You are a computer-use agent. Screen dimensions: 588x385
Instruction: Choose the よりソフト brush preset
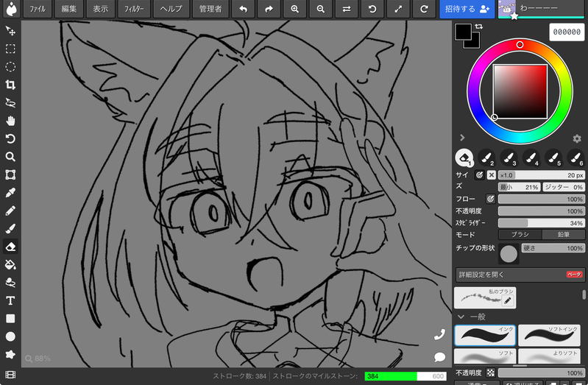(549, 356)
